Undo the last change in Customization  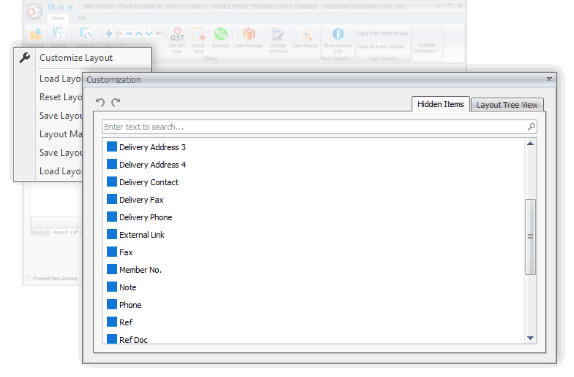100,102
